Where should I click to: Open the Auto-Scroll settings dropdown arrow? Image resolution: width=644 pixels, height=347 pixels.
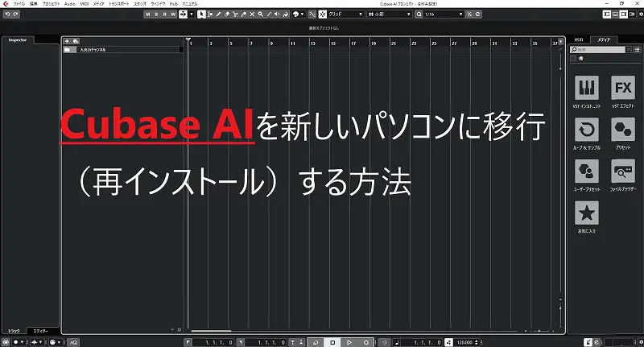(x=192, y=14)
